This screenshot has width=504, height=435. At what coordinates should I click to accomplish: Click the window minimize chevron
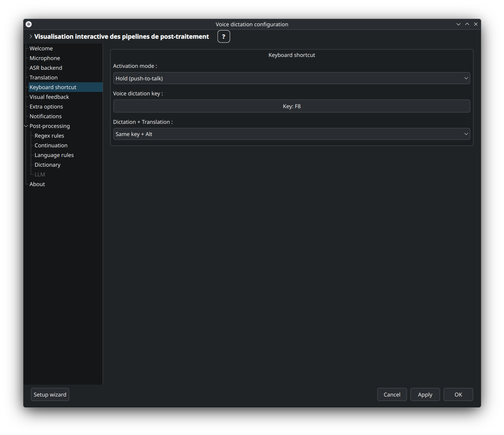click(458, 24)
